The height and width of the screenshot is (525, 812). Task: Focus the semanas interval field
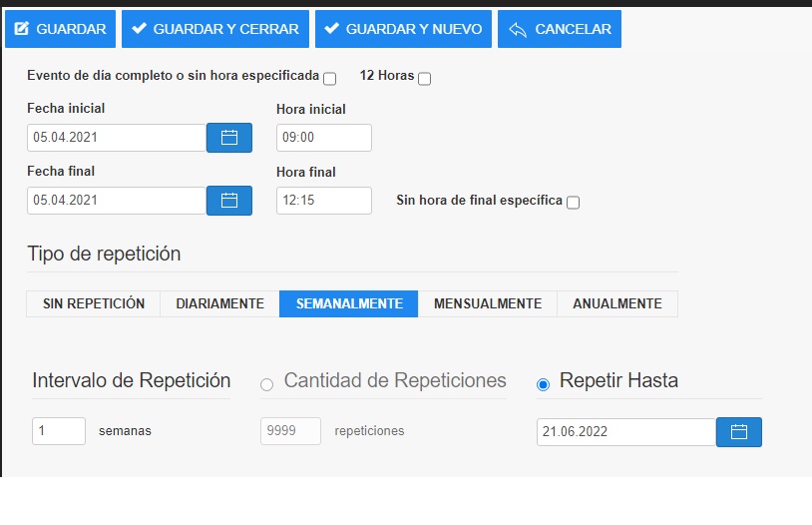[59, 431]
